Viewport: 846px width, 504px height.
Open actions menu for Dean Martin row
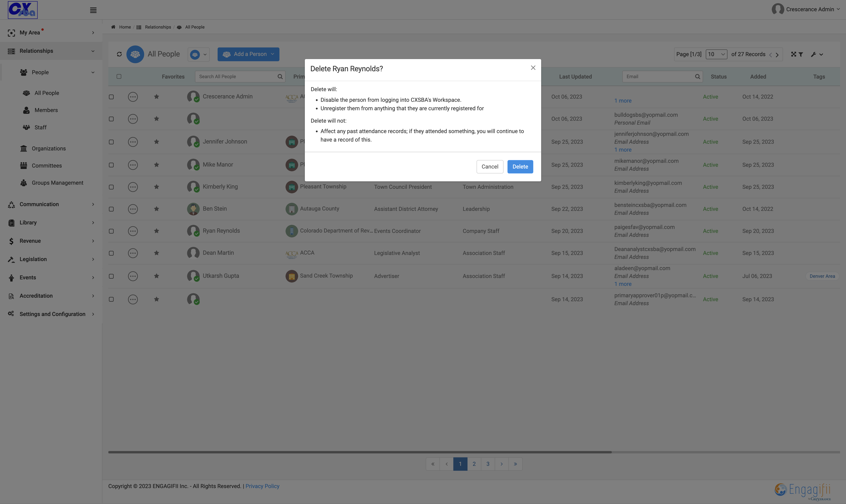(133, 253)
